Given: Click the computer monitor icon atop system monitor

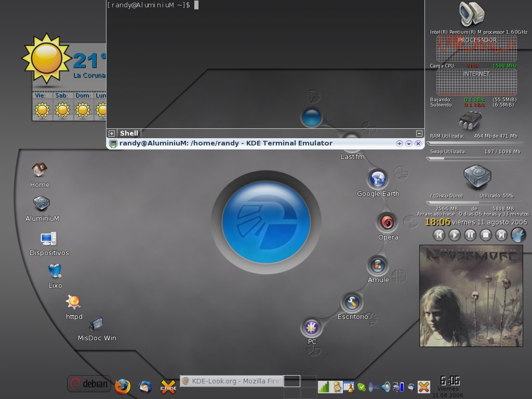Looking at the screenshot, I should click(472, 14).
